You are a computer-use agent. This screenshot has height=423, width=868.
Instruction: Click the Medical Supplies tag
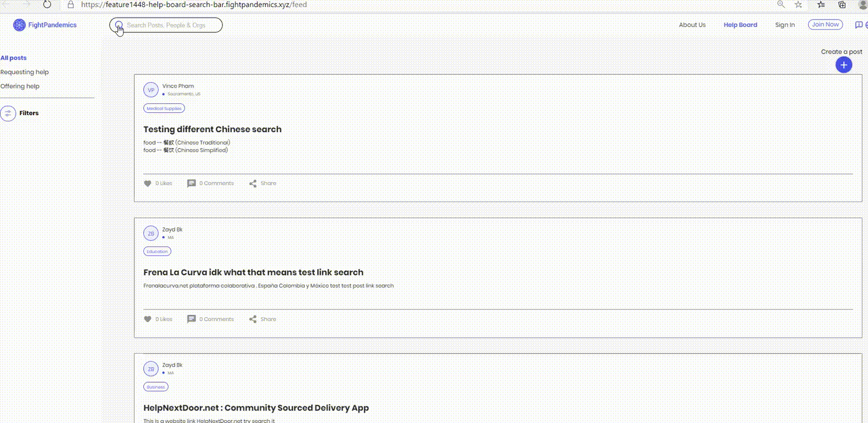coord(164,108)
